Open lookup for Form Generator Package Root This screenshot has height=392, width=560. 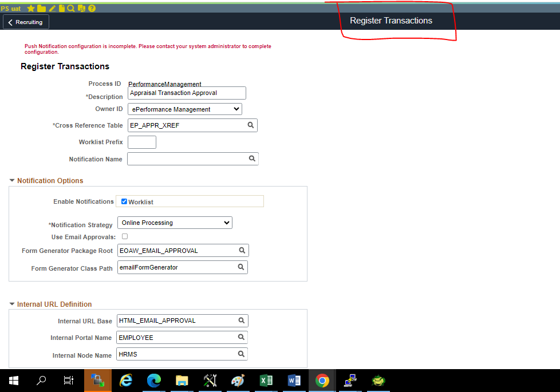242,250
